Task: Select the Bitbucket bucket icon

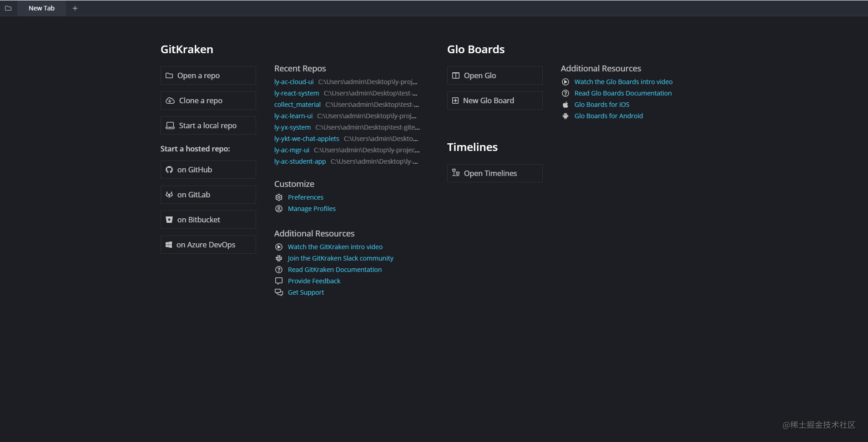Action: 169,219
